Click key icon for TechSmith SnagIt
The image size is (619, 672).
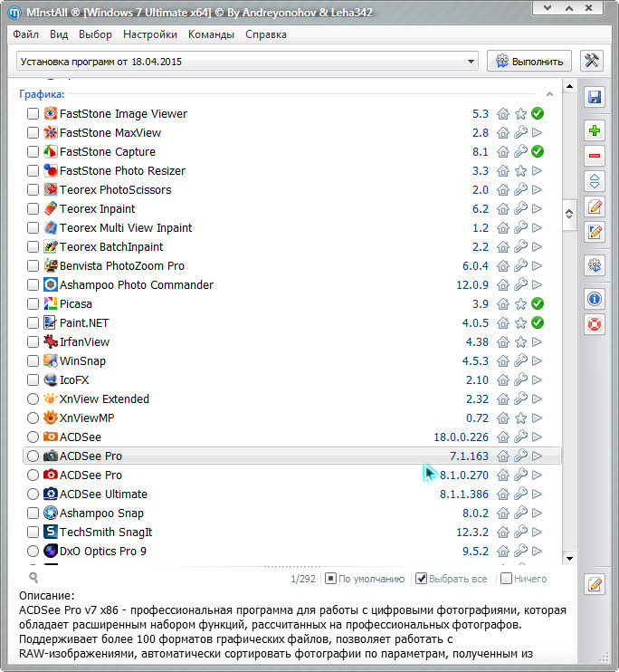[520, 533]
